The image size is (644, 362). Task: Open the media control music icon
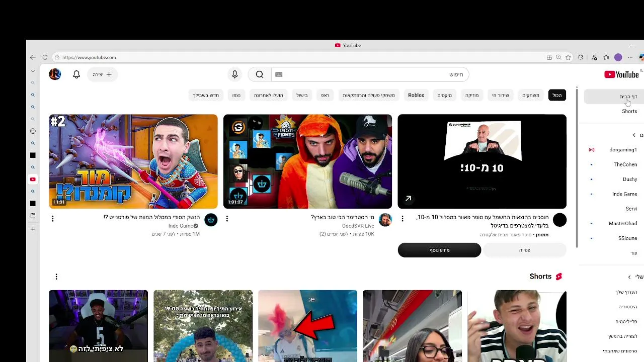pos(594,57)
